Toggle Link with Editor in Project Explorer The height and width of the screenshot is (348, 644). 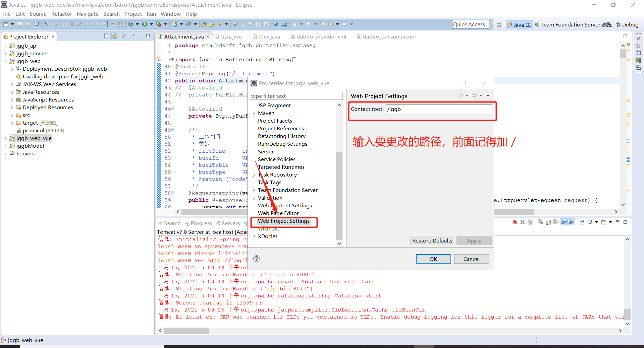114,36
